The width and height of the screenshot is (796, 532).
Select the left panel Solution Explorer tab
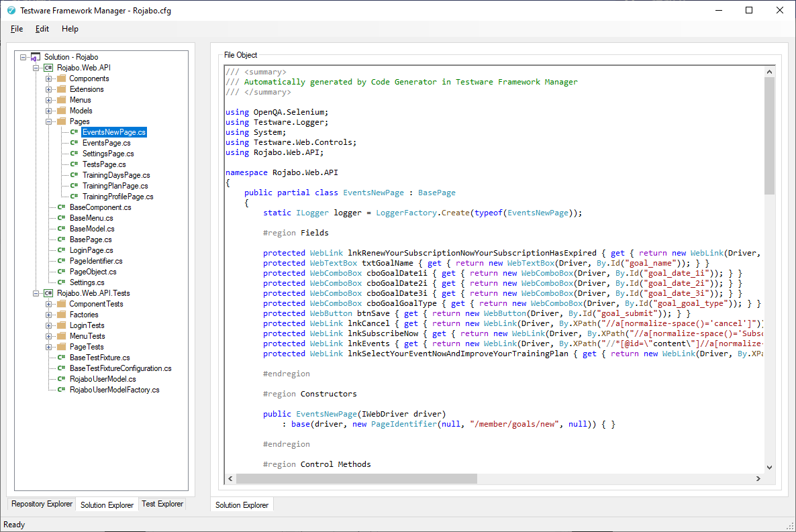click(107, 504)
